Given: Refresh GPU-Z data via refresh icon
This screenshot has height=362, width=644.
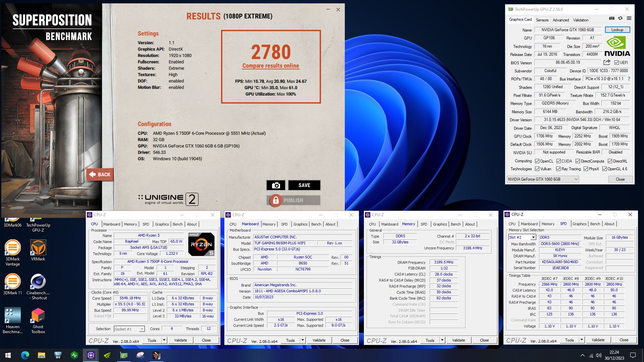Looking at the screenshot, I should pyautogui.click(x=620, y=18).
